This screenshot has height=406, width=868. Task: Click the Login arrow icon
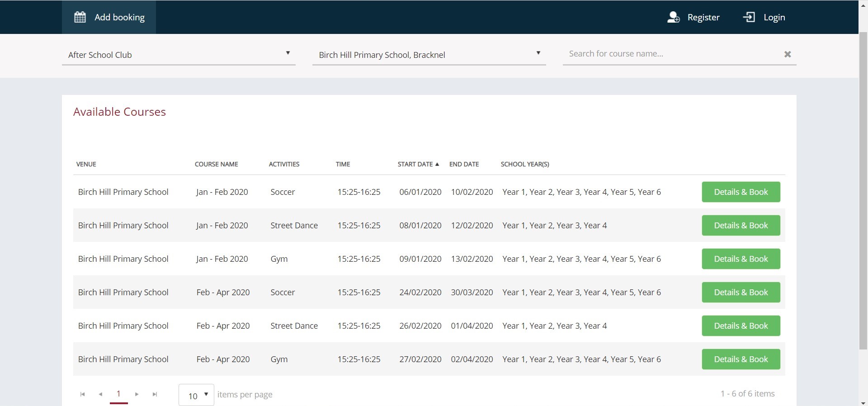[749, 17]
